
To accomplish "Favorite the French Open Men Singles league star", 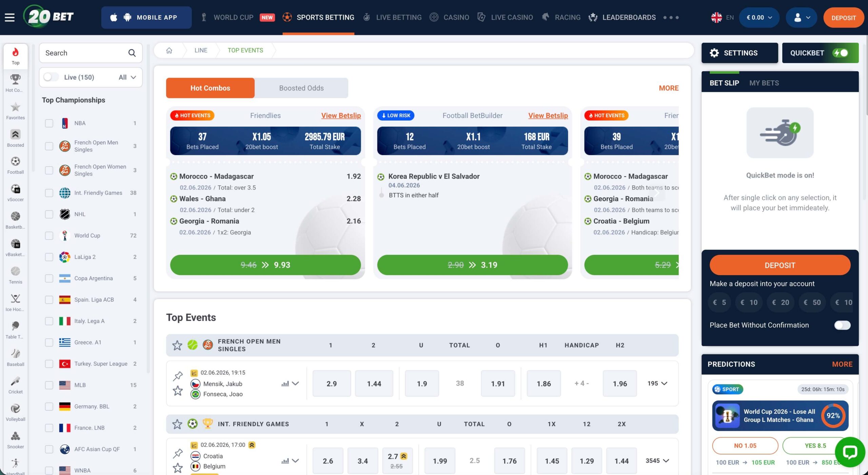I will pos(177,345).
